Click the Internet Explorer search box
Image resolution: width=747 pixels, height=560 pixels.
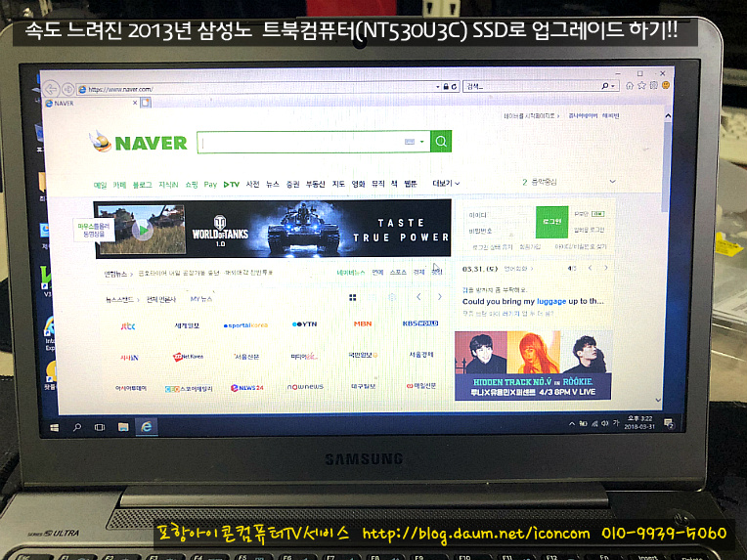531,86
